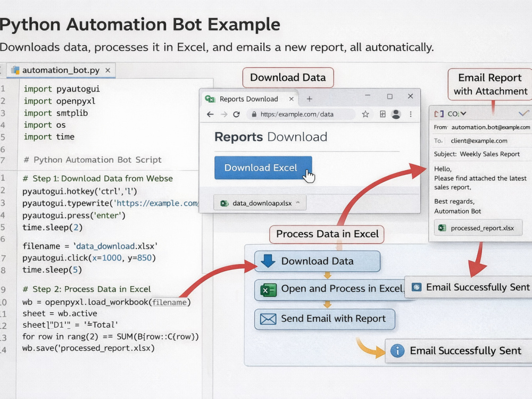
Task: Click the blue download arrow icon
Action: point(268,261)
